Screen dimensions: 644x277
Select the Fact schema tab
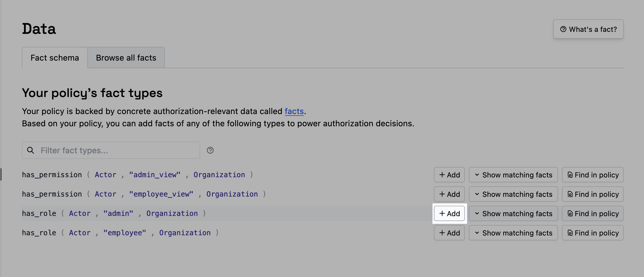pyautogui.click(x=55, y=58)
